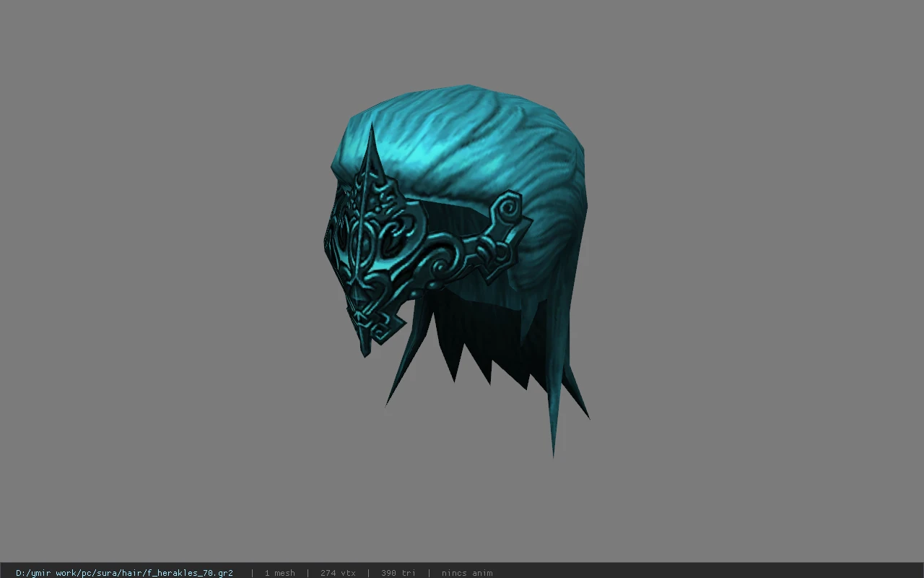Click the '274 vtx' vertex count
The height and width of the screenshot is (578, 924).
click(x=338, y=573)
